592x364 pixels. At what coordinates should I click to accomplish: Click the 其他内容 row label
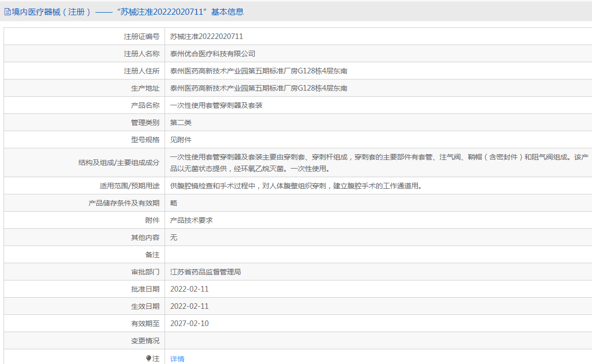pyautogui.click(x=145, y=237)
